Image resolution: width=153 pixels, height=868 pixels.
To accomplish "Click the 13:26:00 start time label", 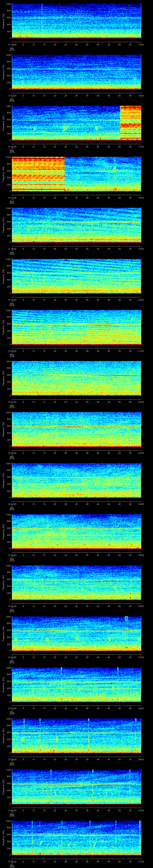I will (x=12, y=657).
